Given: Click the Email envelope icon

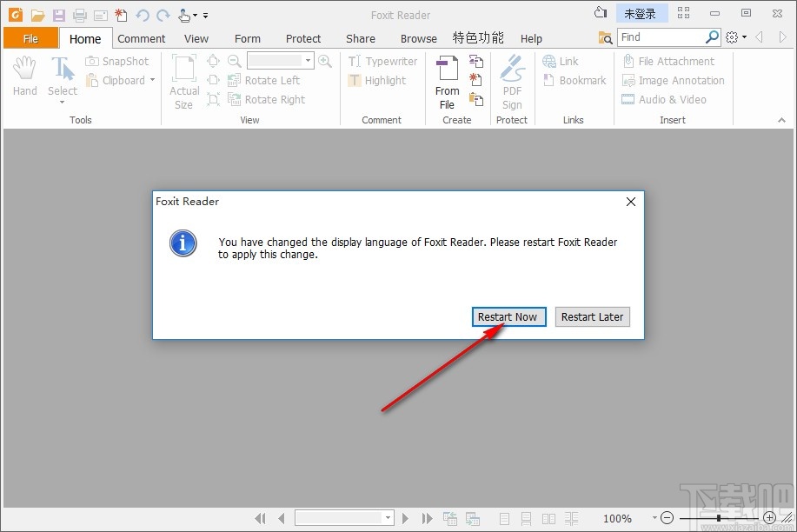Looking at the screenshot, I should tap(101, 16).
